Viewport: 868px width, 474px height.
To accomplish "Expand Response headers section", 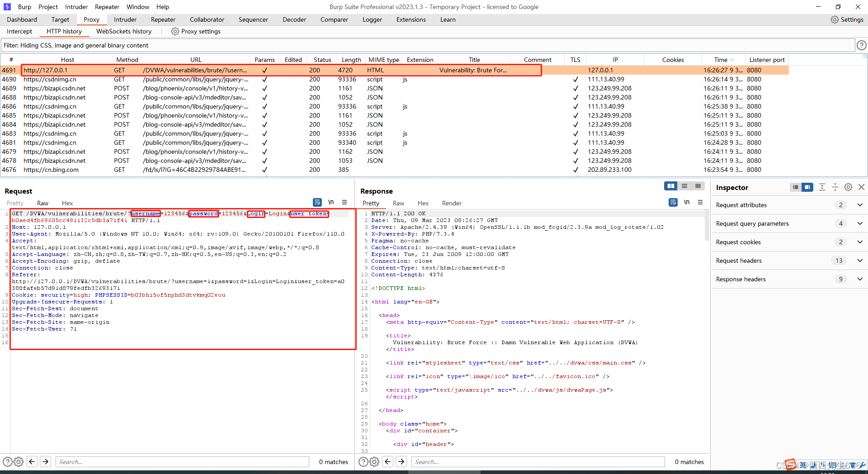I will pos(860,279).
